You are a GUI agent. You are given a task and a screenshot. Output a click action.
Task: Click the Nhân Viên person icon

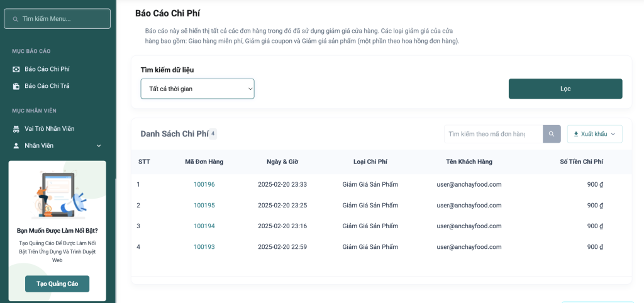[x=16, y=146]
